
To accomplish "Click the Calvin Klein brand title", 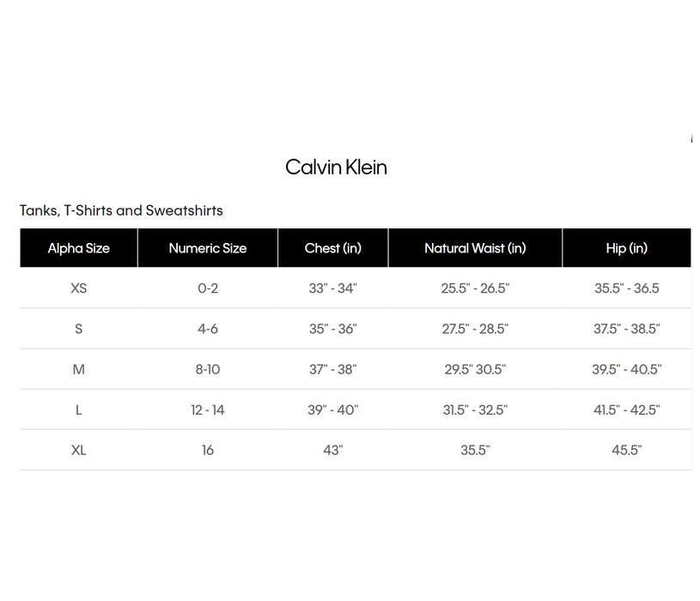I will click(x=336, y=167).
